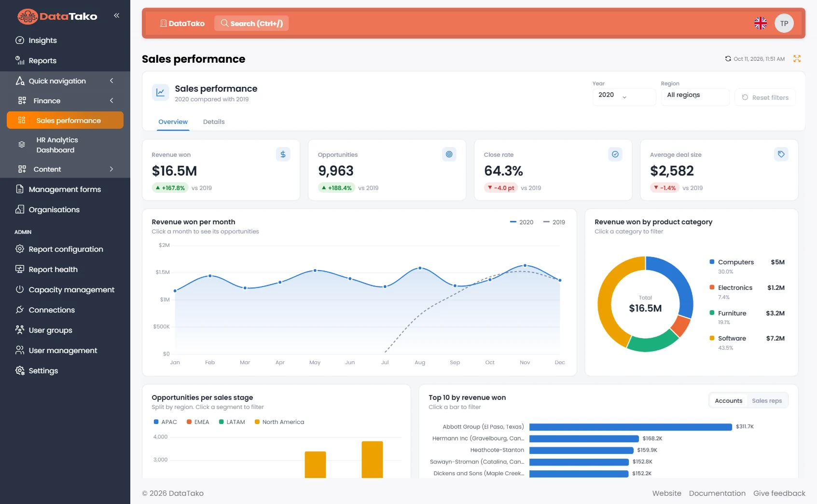The height and width of the screenshot is (504, 817).
Task: Toggle the 2019 series in the legend
Action: 554,222
